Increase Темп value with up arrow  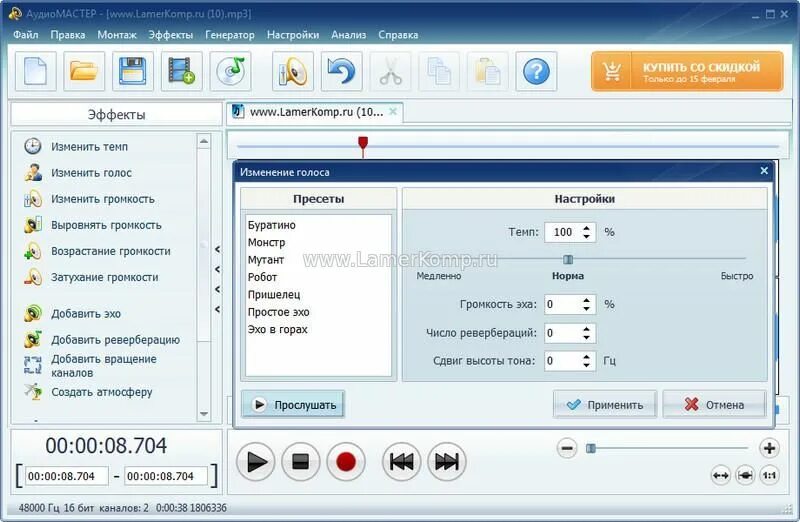click(587, 228)
